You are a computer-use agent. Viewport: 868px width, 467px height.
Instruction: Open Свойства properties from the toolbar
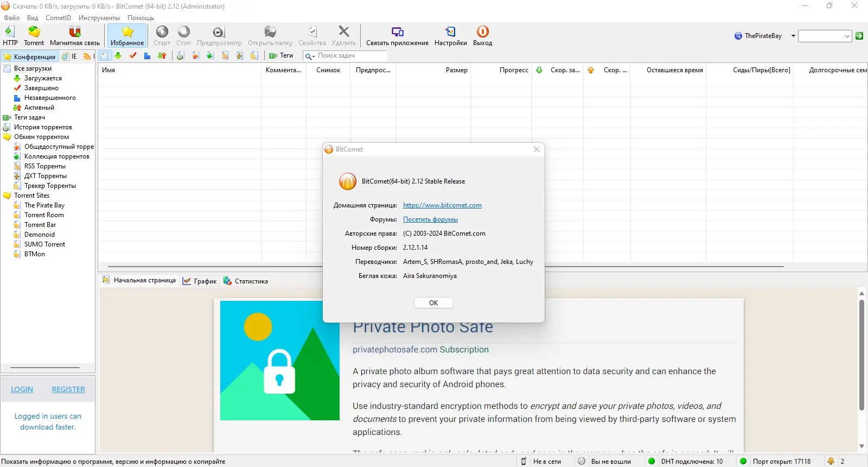(x=312, y=36)
